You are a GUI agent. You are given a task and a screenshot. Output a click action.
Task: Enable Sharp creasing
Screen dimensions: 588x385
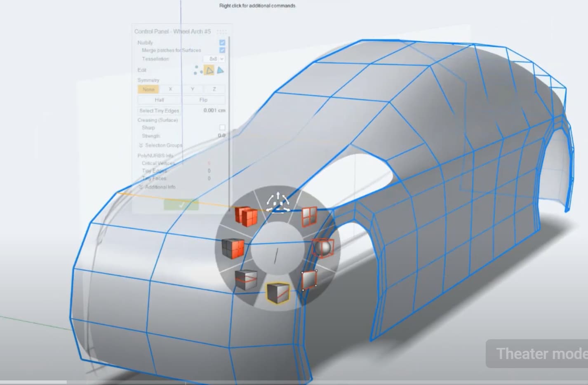tap(222, 127)
